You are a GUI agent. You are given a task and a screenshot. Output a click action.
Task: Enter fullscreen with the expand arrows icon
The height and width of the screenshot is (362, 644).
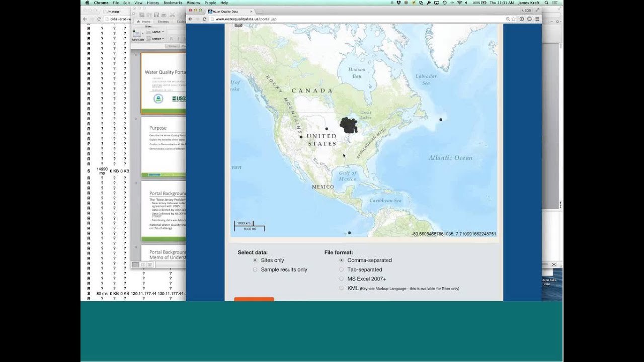click(x=537, y=10)
